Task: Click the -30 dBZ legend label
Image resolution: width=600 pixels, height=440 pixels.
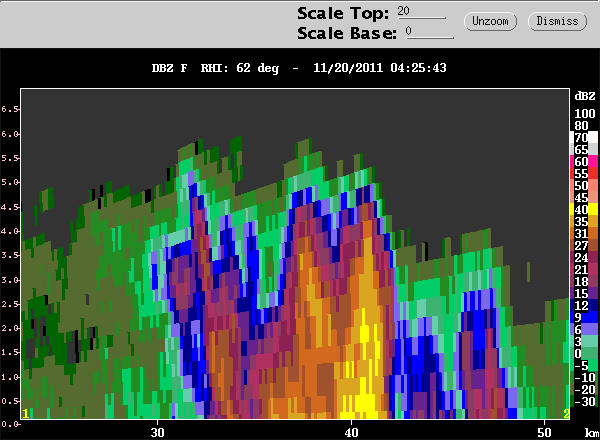Action: click(x=585, y=402)
